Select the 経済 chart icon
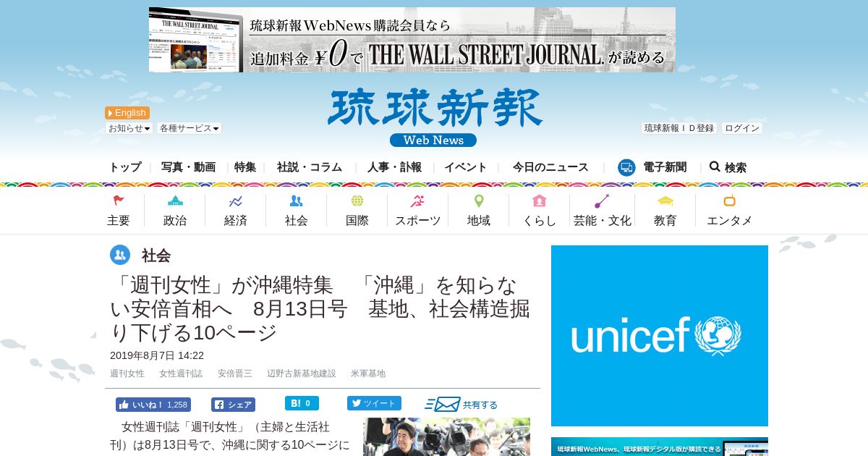The width and height of the screenshot is (868, 456). [x=235, y=201]
